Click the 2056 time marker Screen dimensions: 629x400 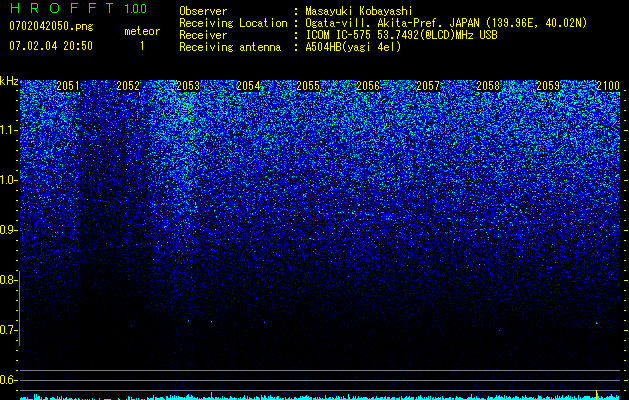(368, 85)
